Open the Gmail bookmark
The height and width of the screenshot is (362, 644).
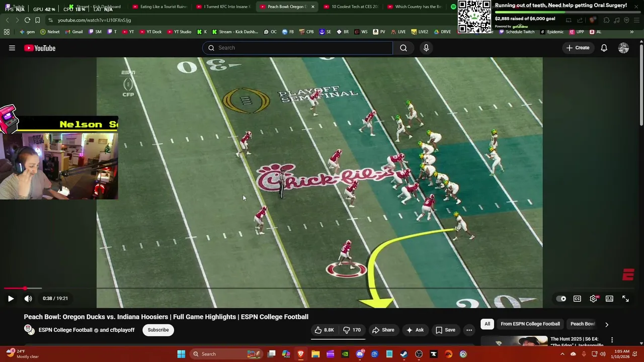(74, 32)
